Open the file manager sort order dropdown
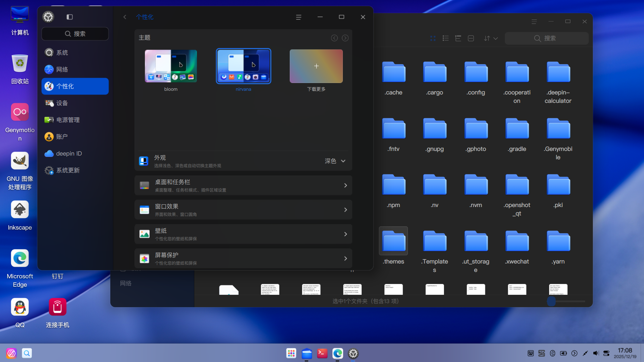This screenshot has height=362, width=644. [x=491, y=38]
